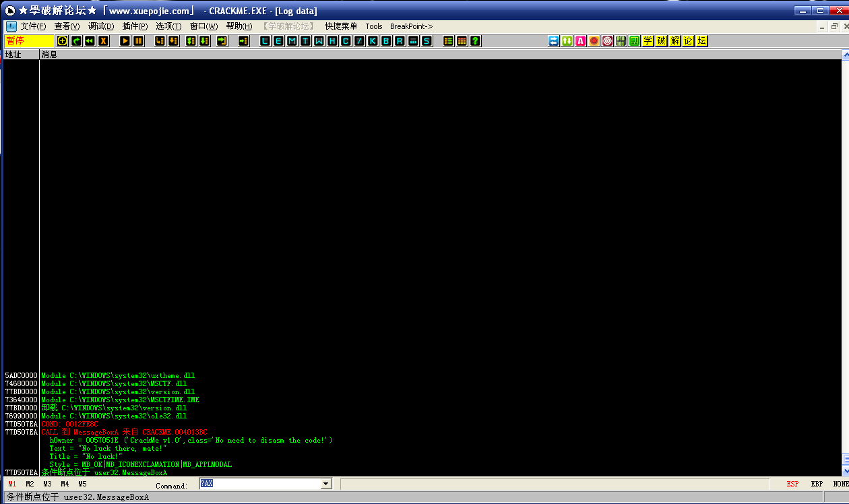Click green up-down arrows plugin icon
849x504 pixels.
[x=567, y=41]
